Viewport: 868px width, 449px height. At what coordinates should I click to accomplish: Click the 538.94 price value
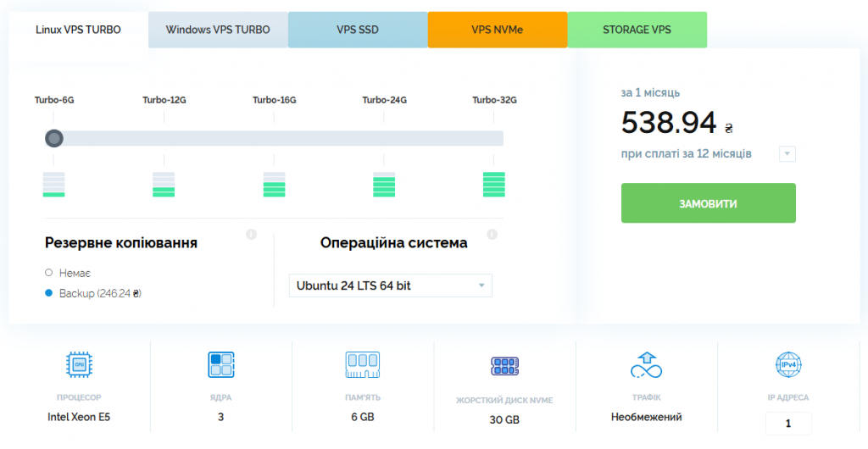pos(669,122)
